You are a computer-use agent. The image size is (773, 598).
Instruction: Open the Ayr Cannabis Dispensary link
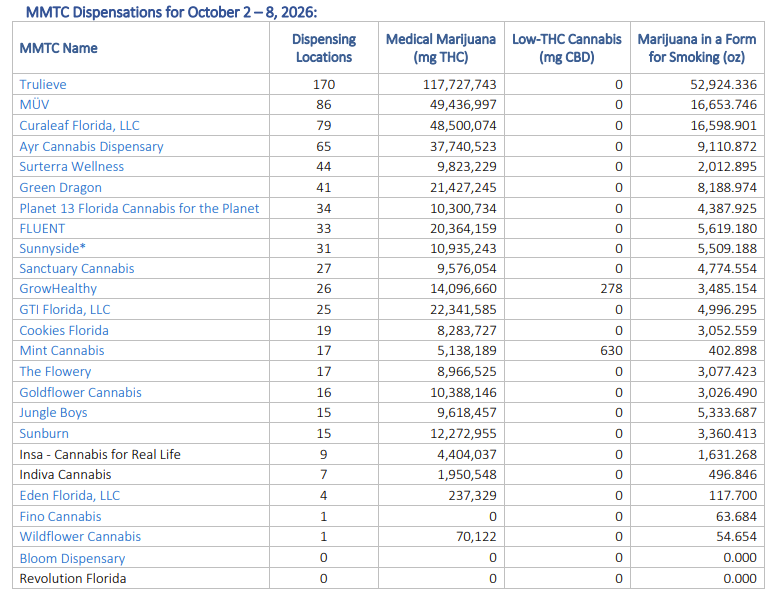(x=91, y=146)
